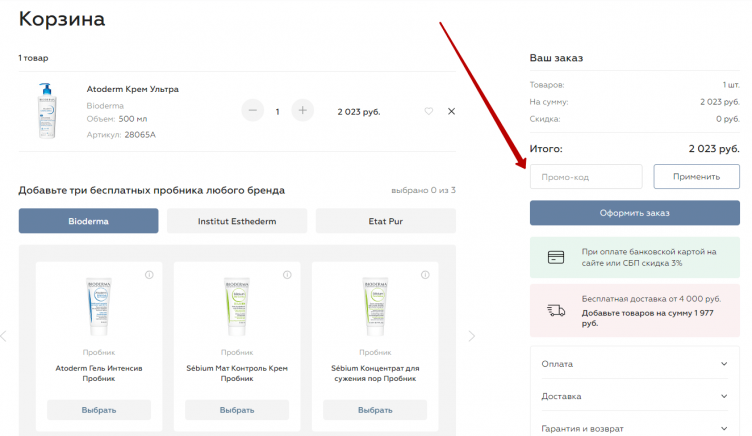752x436 pixels.
Task: Expand the Оплата section
Action: [634, 364]
